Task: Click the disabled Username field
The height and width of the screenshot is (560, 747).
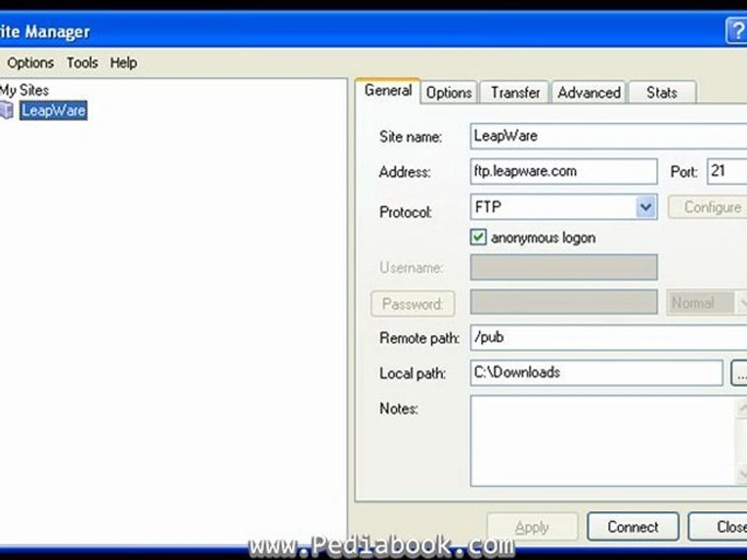Action: pos(563,267)
